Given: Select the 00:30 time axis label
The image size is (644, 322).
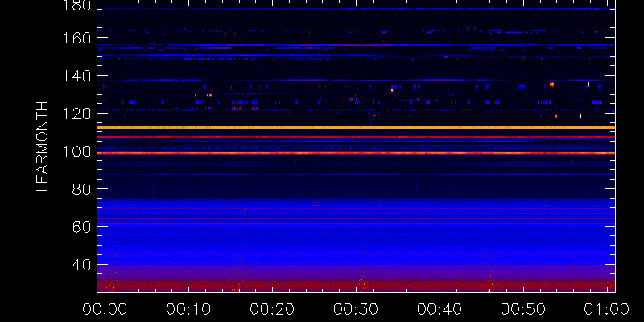Looking at the screenshot, I should (356, 309).
